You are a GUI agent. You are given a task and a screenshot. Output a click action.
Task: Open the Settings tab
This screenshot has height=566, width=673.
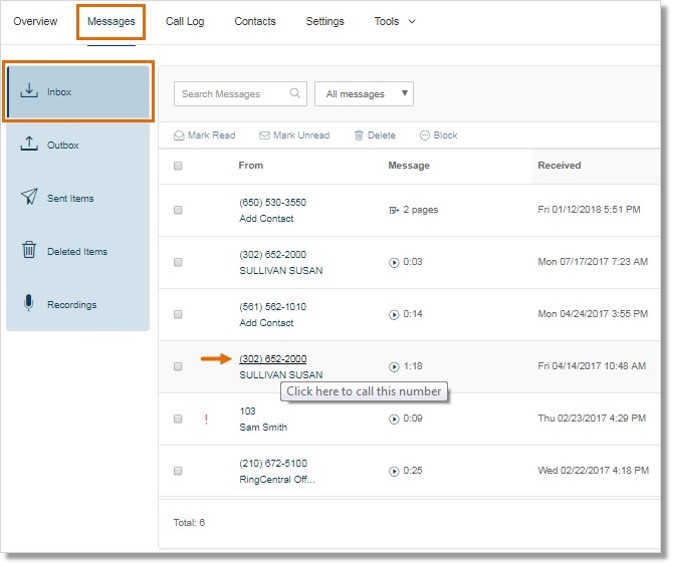click(x=325, y=21)
